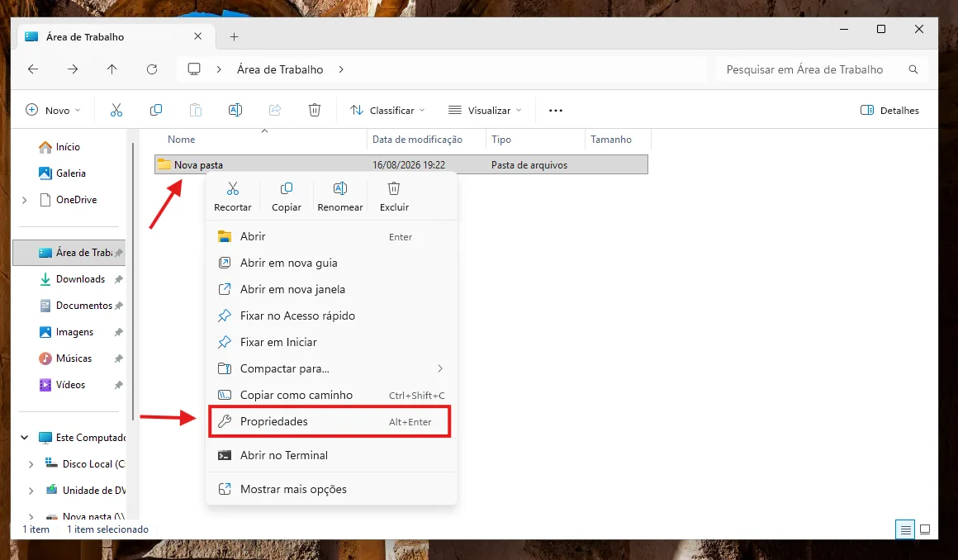
Task: Click the Área de Trabalho breadcrumb in address bar
Action: 280,69
